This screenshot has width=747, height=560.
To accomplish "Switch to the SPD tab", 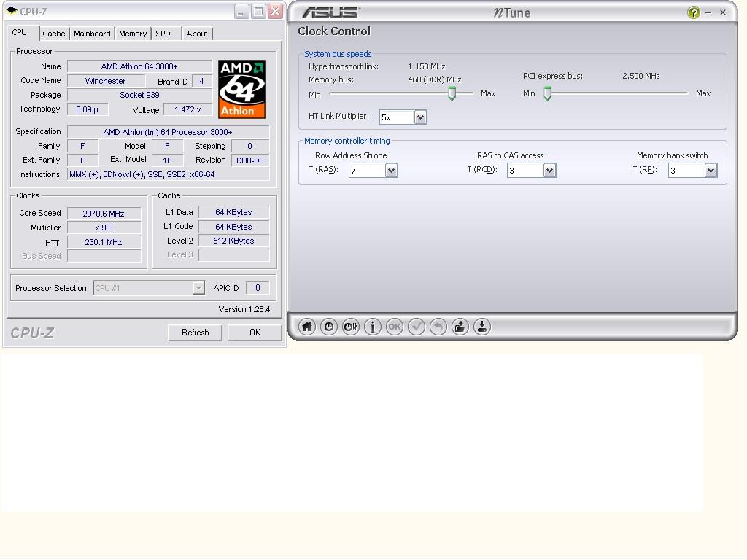I will 163,34.
